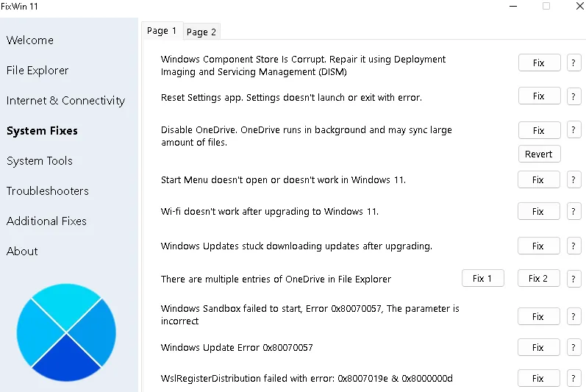This screenshot has height=392, width=586.
Task: Go to Internet & Connectivity section
Action: tap(65, 101)
